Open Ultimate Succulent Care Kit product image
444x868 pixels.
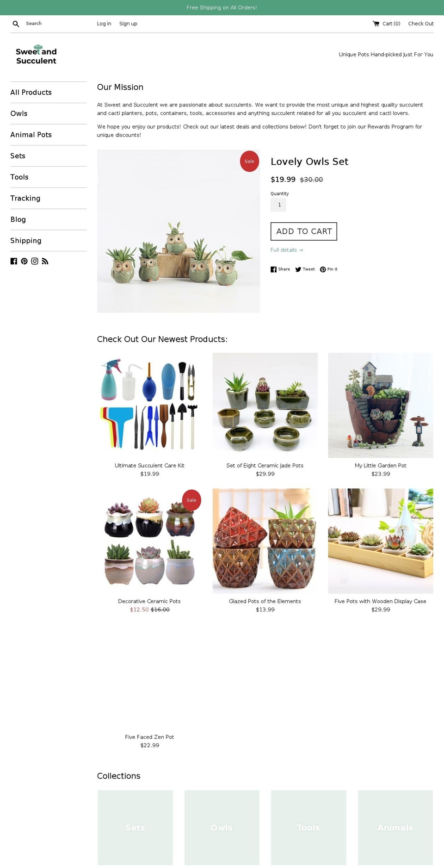pyautogui.click(x=149, y=405)
